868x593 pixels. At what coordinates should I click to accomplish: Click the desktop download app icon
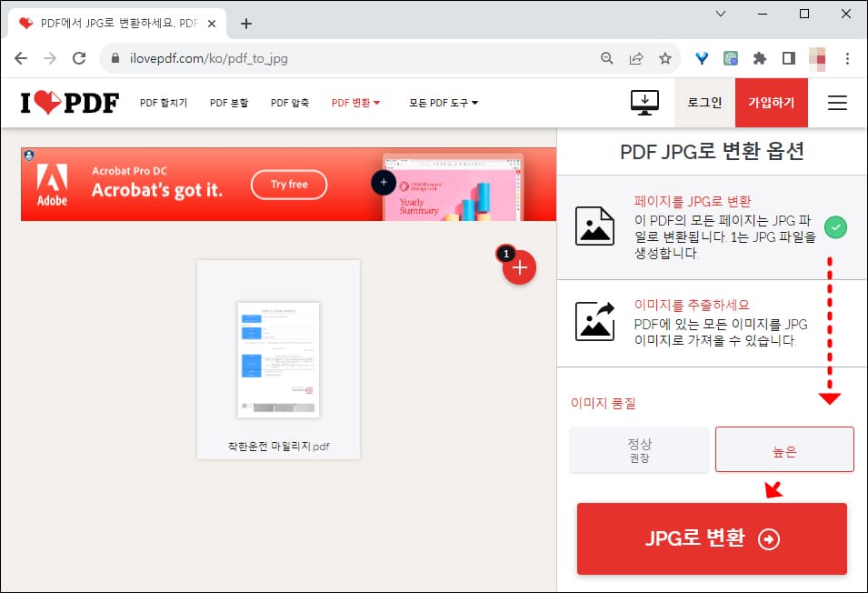point(644,103)
